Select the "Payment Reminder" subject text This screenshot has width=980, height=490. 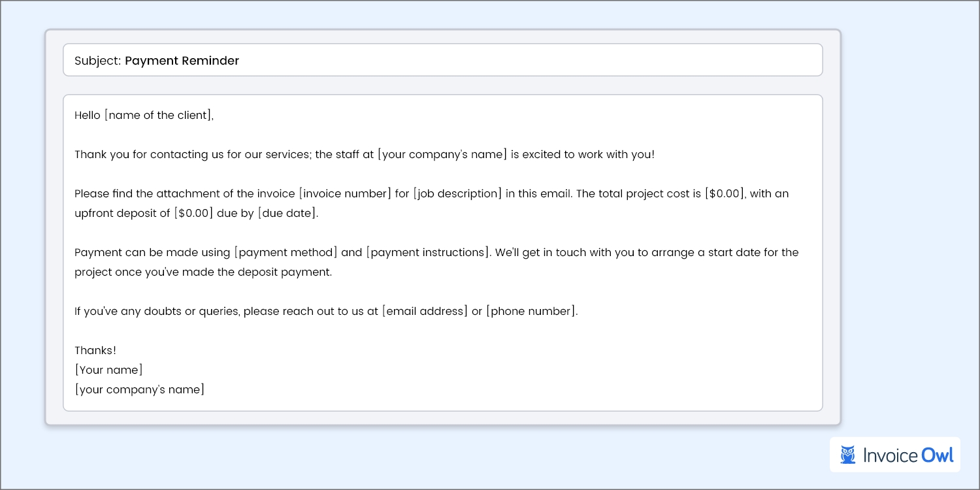(182, 61)
